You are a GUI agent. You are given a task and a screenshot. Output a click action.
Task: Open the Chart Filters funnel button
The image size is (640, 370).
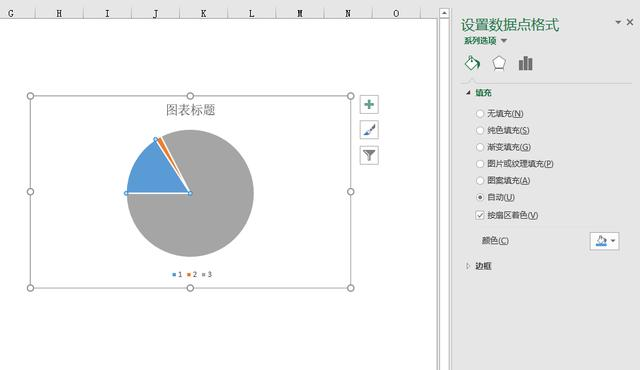(369, 155)
